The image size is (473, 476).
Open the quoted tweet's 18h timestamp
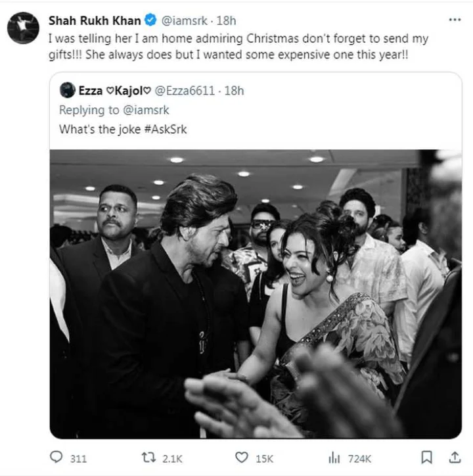pyautogui.click(x=234, y=91)
